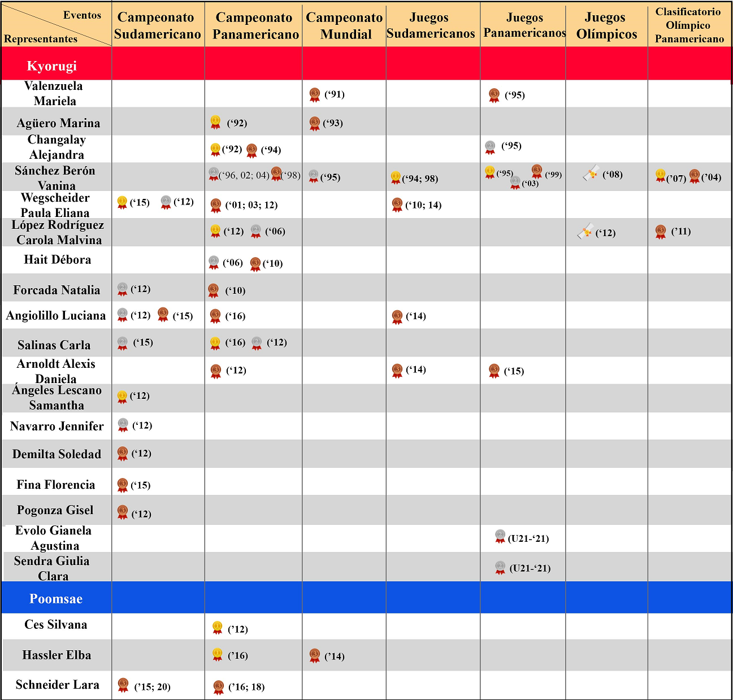Select the Juegos Olímpicos column header
This screenshot has width=733, height=700.
coord(606,26)
